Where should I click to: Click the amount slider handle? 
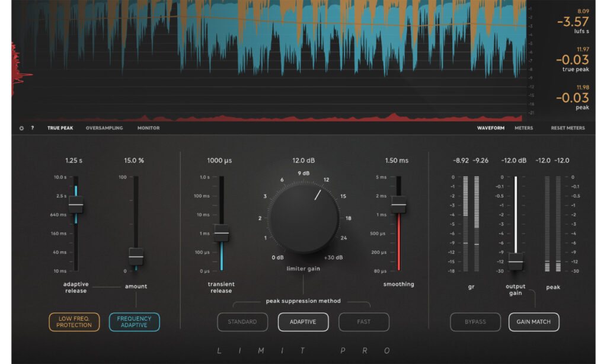136,256
